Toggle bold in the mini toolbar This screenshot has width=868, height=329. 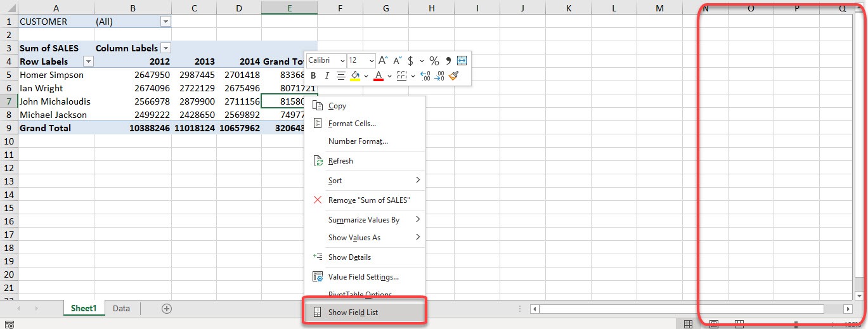(x=313, y=76)
